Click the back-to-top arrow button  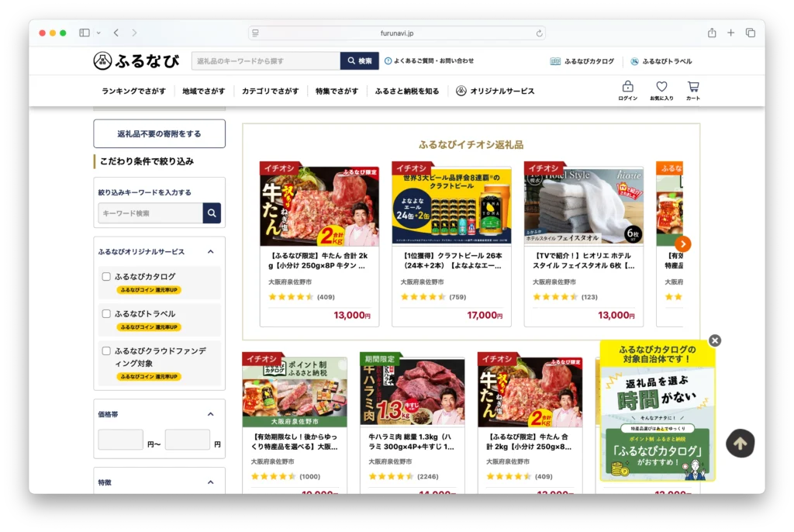pos(740,444)
